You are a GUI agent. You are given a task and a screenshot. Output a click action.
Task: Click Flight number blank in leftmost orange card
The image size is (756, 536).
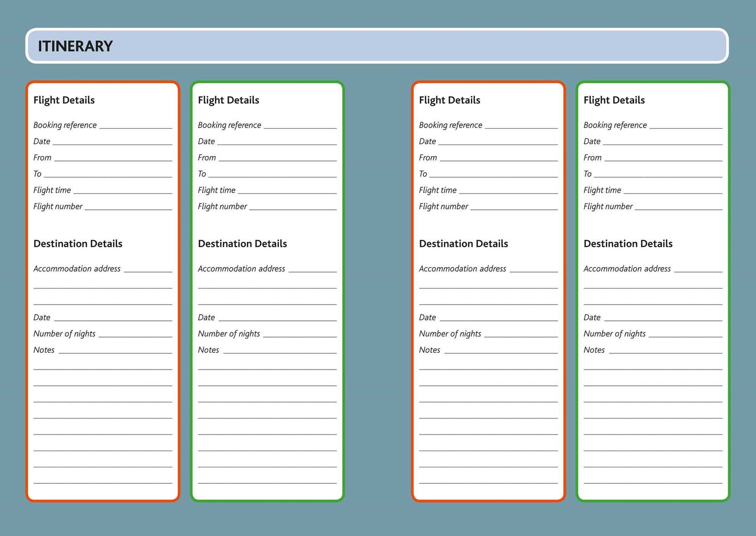coord(129,207)
